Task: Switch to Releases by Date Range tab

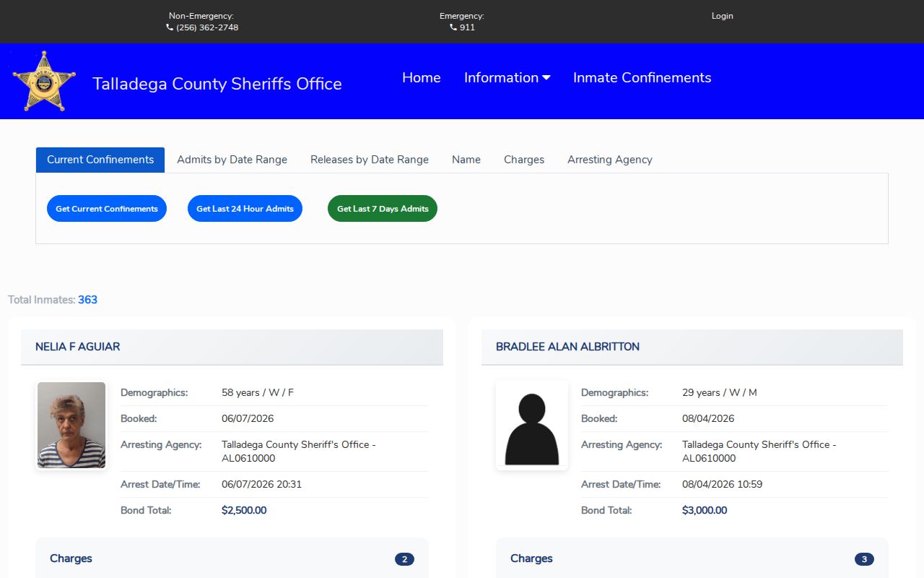Action: pos(370,160)
